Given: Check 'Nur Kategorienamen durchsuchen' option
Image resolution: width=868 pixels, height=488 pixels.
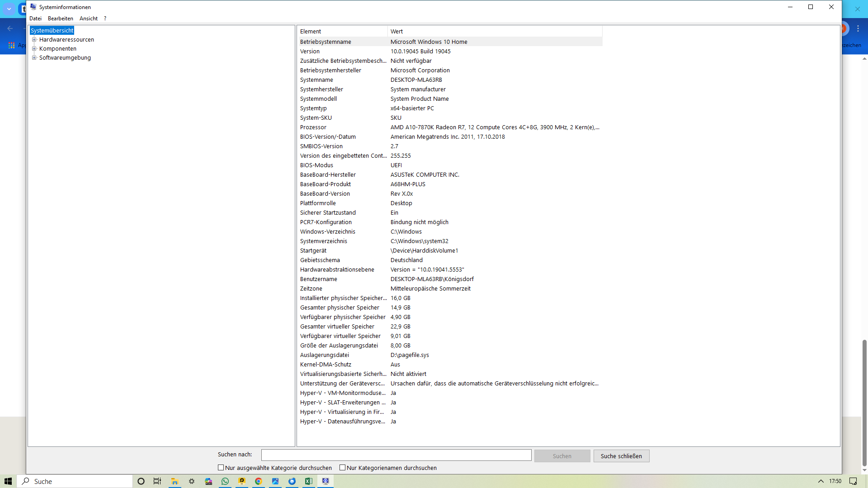Looking at the screenshot, I should (343, 468).
